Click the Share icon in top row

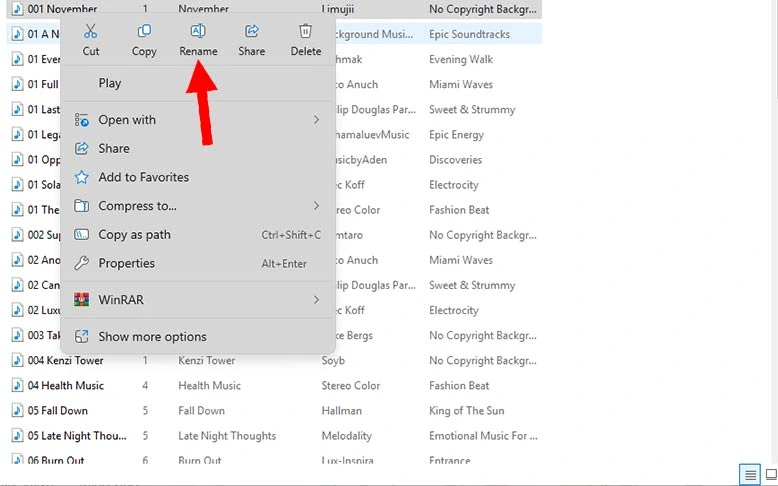coord(252,32)
